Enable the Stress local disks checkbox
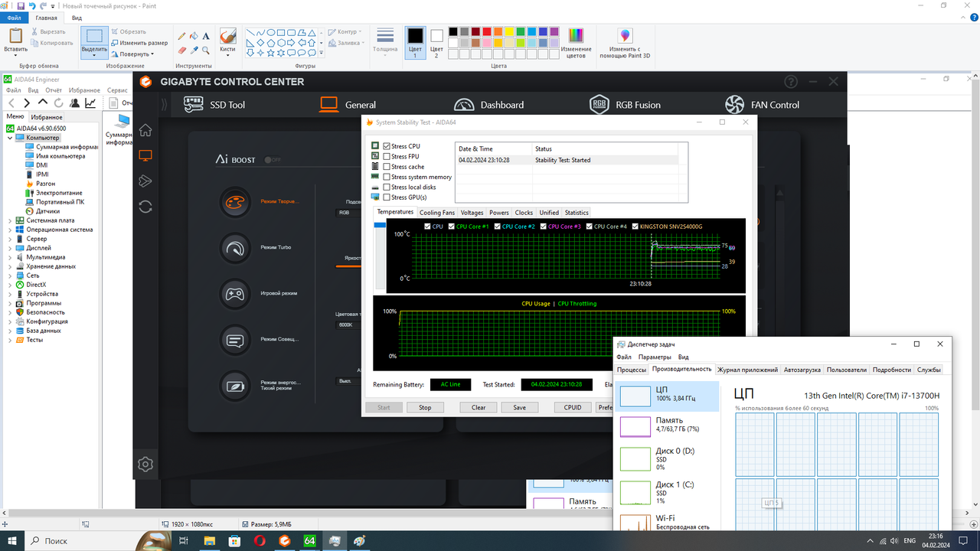This screenshot has height=551, width=980. pyautogui.click(x=387, y=187)
